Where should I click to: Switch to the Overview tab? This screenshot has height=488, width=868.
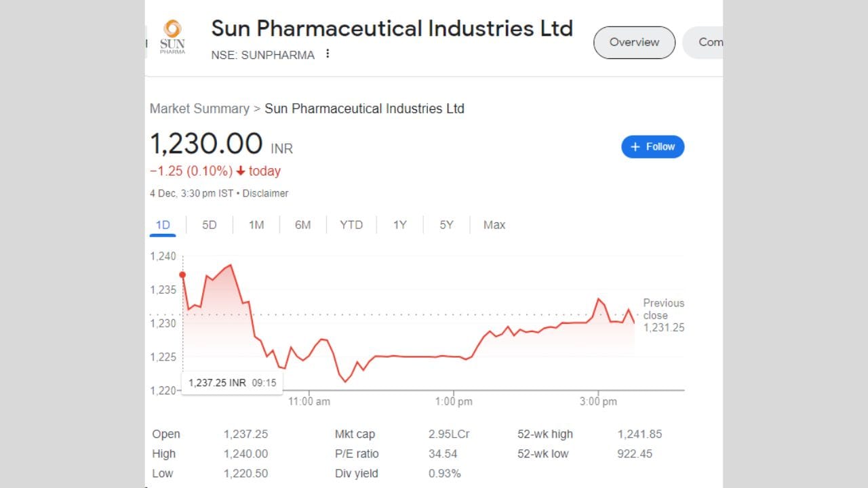pyautogui.click(x=633, y=42)
